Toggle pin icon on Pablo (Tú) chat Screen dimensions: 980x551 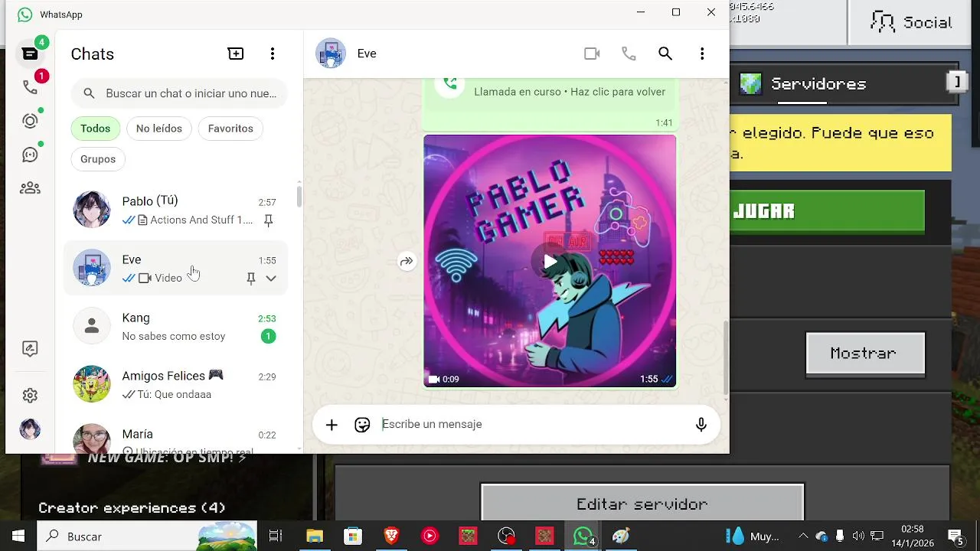pos(268,220)
